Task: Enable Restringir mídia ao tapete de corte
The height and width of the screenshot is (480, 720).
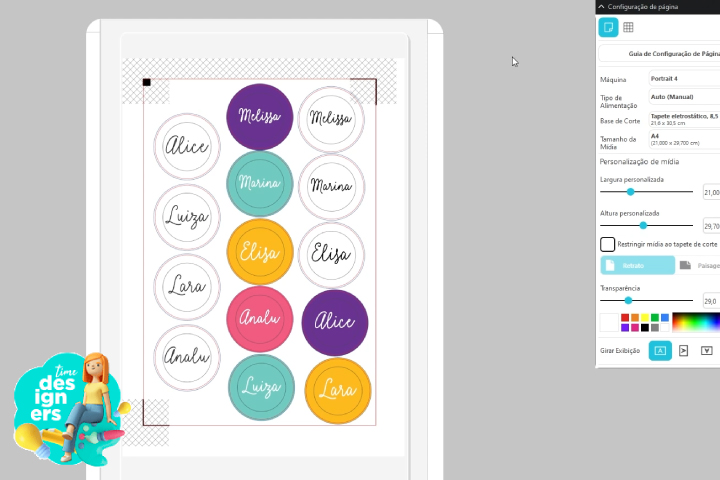Action: click(607, 244)
